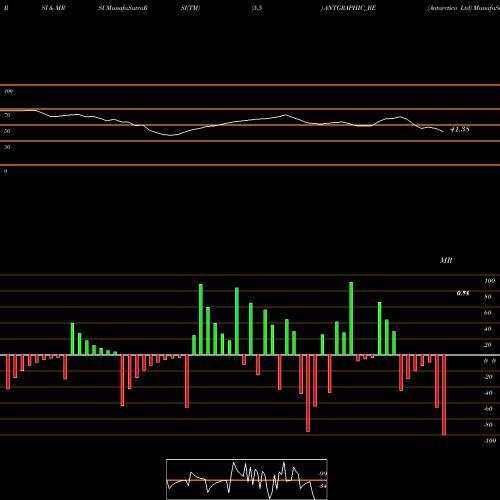Click the MR axis label 60
Viewport: 500px width, 500px height.
[488, 313]
